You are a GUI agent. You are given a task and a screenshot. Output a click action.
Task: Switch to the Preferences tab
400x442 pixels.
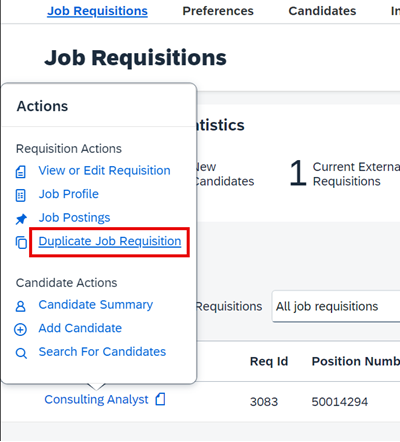[x=218, y=11]
